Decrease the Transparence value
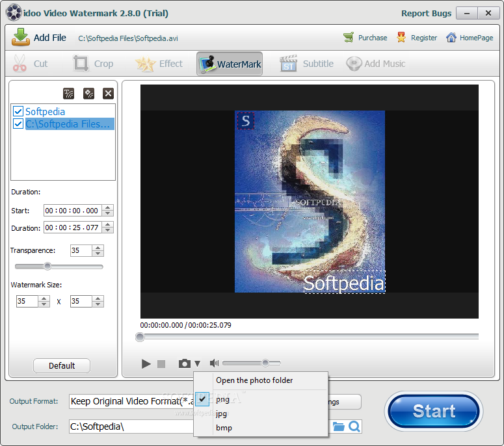The image size is (504, 446). pos(98,253)
